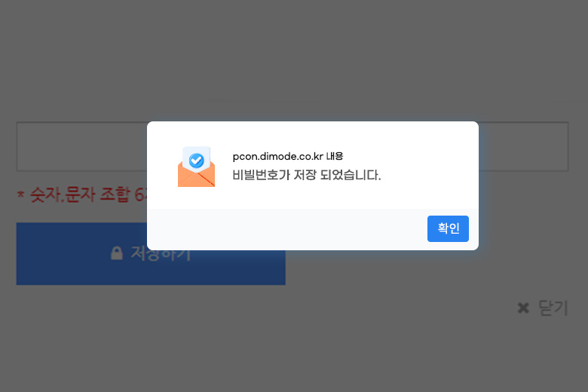Click the white letter paper in envelope icon

point(196,159)
